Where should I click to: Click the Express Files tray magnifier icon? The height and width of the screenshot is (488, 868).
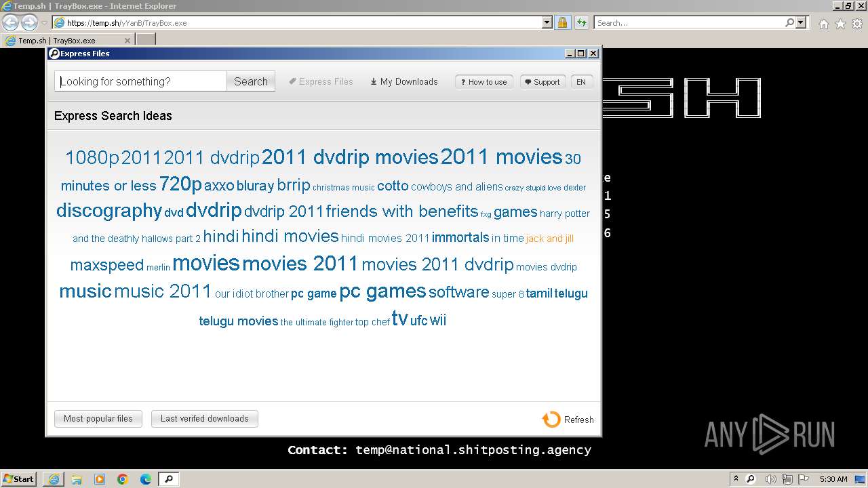click(751, 479)
